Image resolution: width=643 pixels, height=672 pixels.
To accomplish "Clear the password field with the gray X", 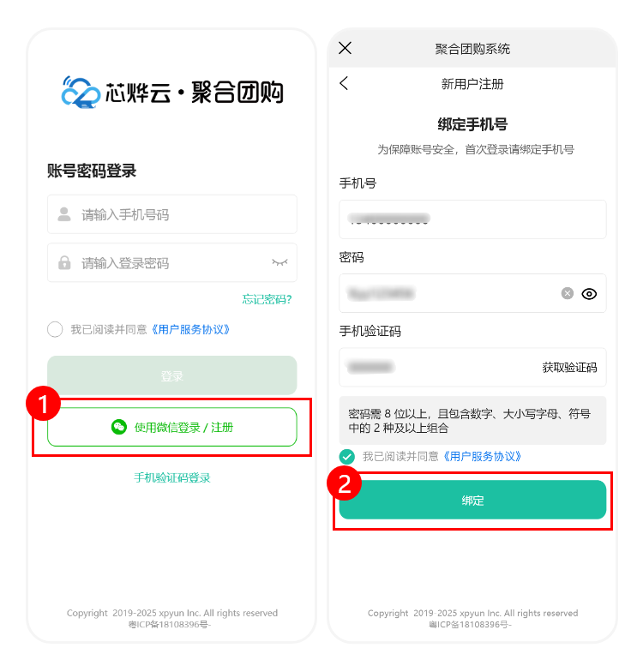I will 568,293.
